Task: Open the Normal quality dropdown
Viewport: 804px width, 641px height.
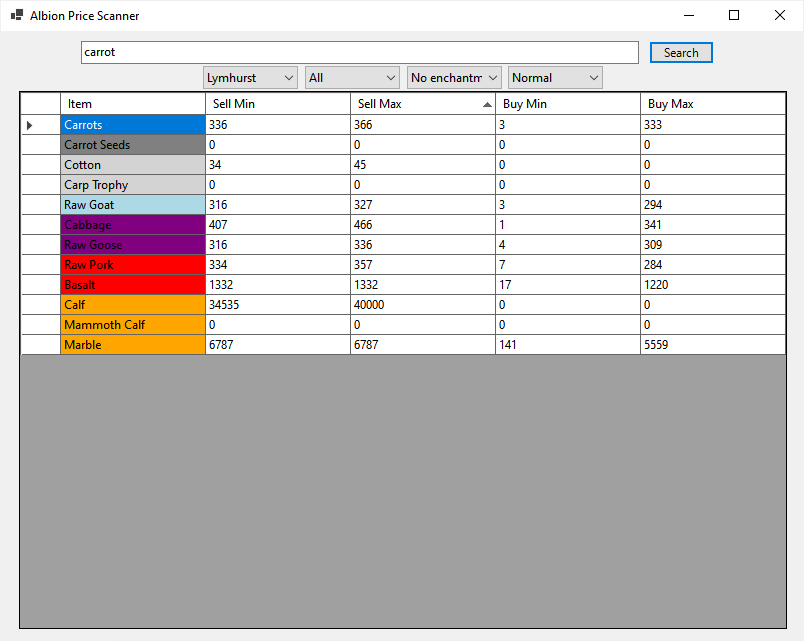Action: click(555, 77)
